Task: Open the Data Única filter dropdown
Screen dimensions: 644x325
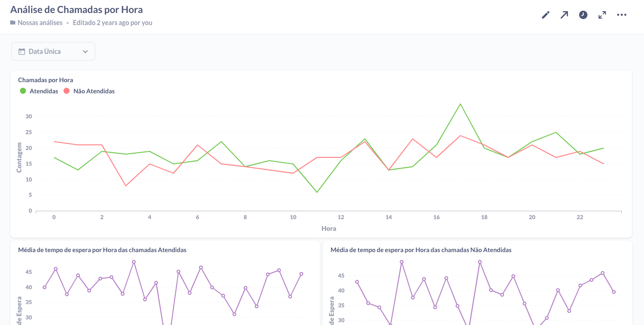Action: tap(53, 52)
